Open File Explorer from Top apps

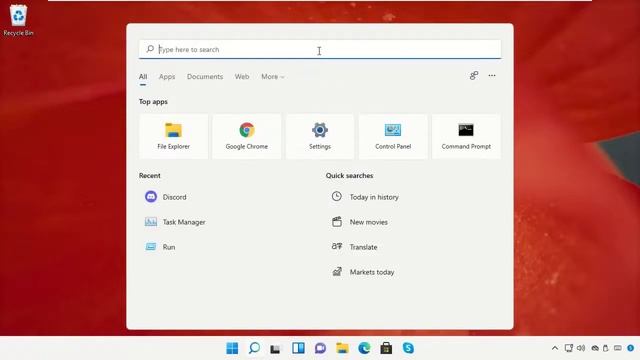pos(173,136)
